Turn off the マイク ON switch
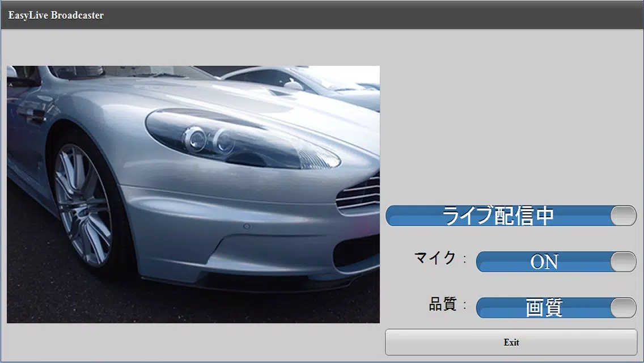The image size is (644, 363). pos(556,262)
